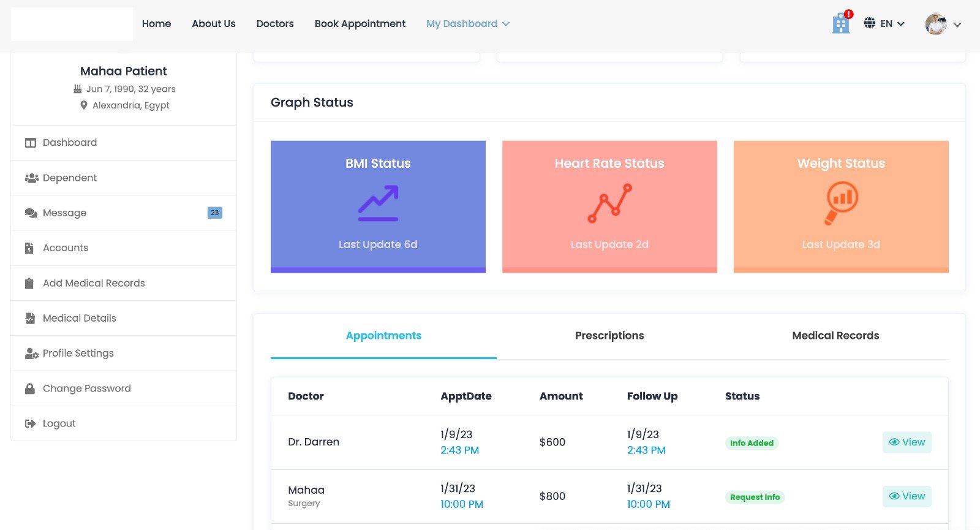
Task: Click the Change Password lock icon
Action: tap(29, 388)
